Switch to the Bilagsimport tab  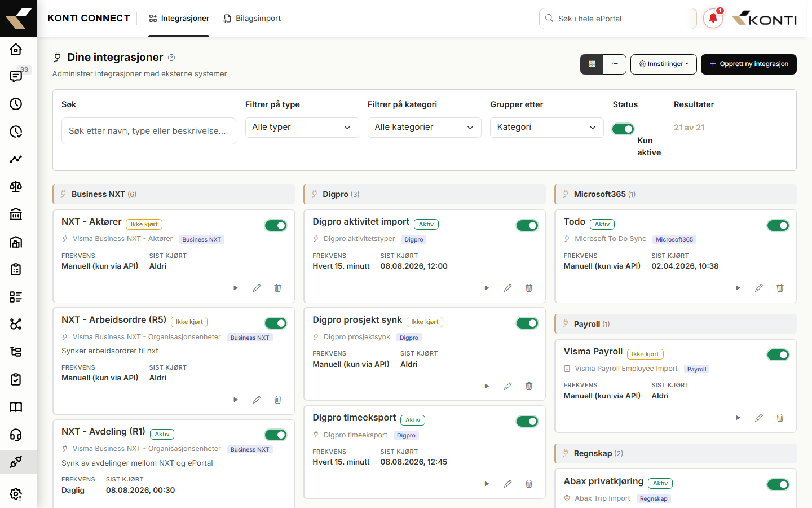(x=252, y=19)
